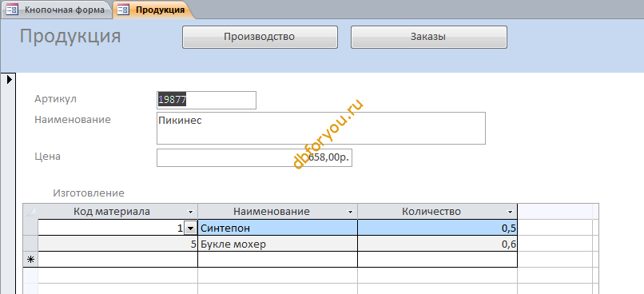Click into the Наименование field with Пикинес

(x=320, y=128)
